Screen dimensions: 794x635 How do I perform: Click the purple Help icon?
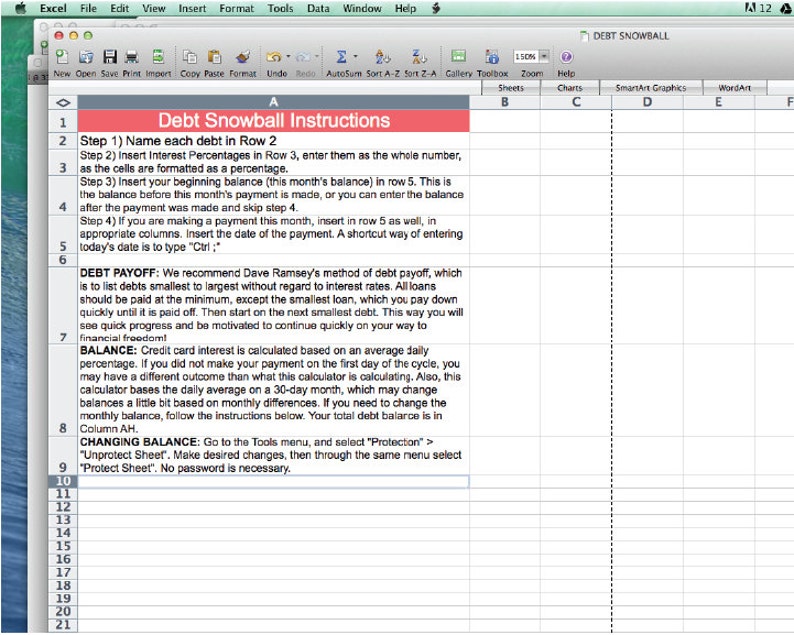pos(566,57)
